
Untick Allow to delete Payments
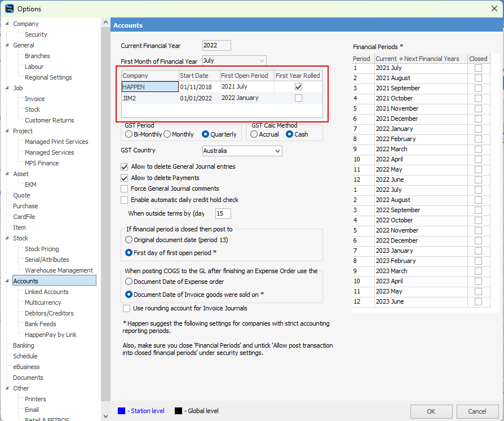coord(125,178)
